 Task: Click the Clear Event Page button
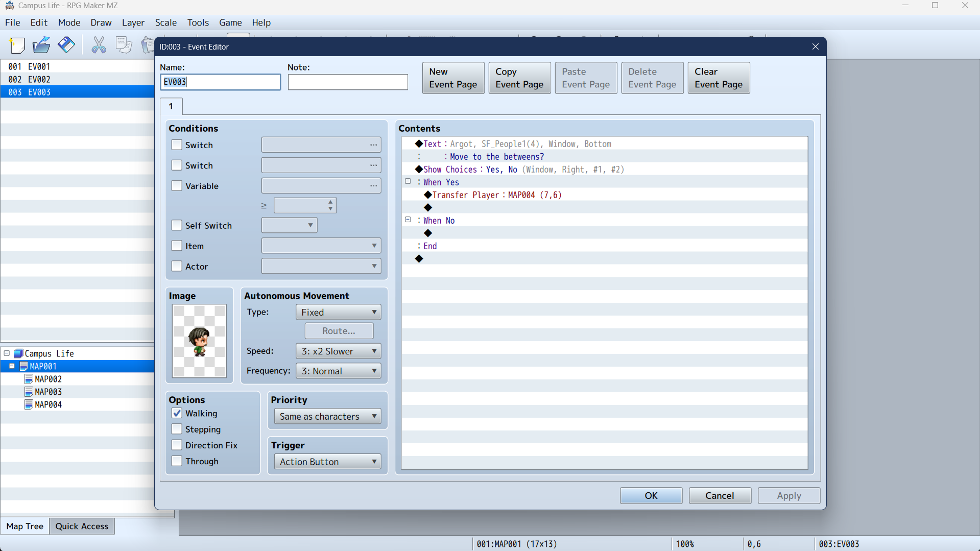click(x=719, y=78)
